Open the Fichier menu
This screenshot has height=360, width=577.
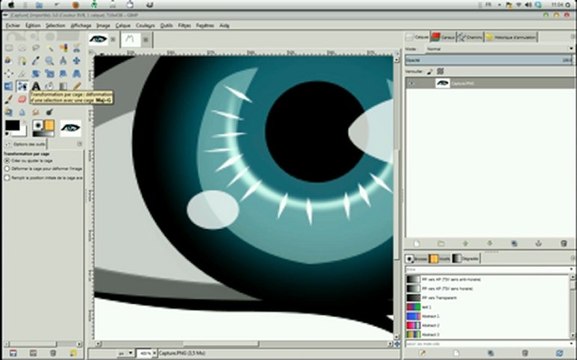[13, 25]
